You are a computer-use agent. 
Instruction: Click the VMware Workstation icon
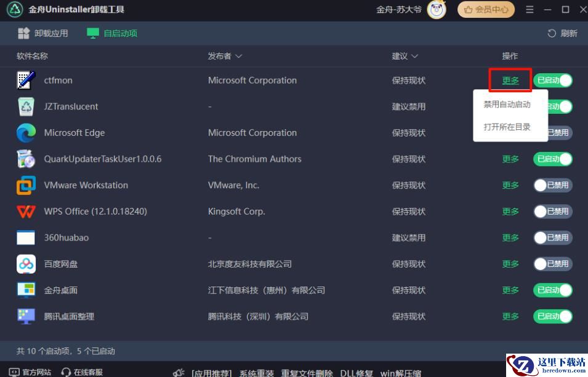tap(26, 185)
